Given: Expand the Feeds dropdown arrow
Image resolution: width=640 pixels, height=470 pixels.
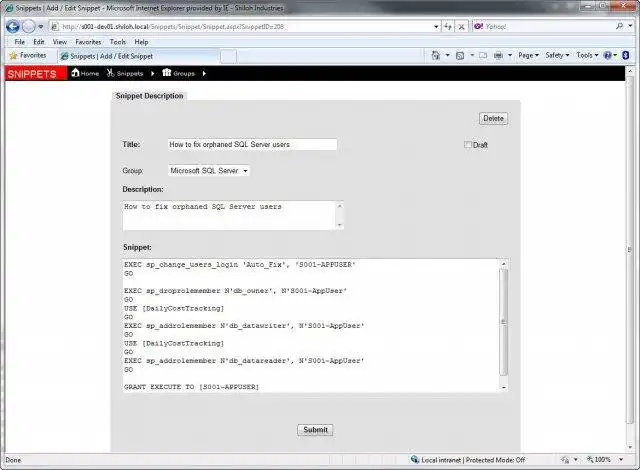Looking at the screenshot, I should coord(472,55).
